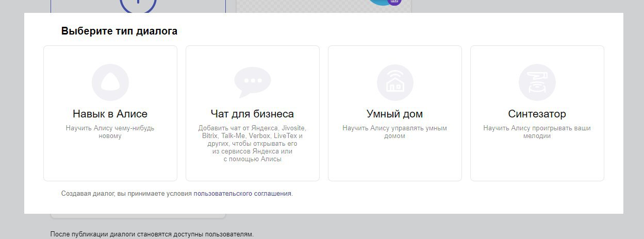Click description "Научить Алису проигрывать ваши мелодии"
The width and height of the screenshot is (644, 239).
(x=537, y=132)
